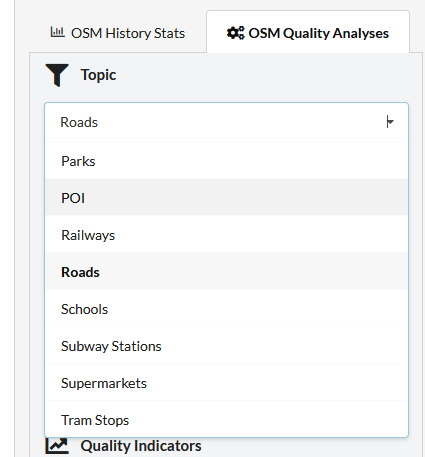Click the bar chart icon beside OSM History Stats
425x457 pixels.
pos(57,32)
